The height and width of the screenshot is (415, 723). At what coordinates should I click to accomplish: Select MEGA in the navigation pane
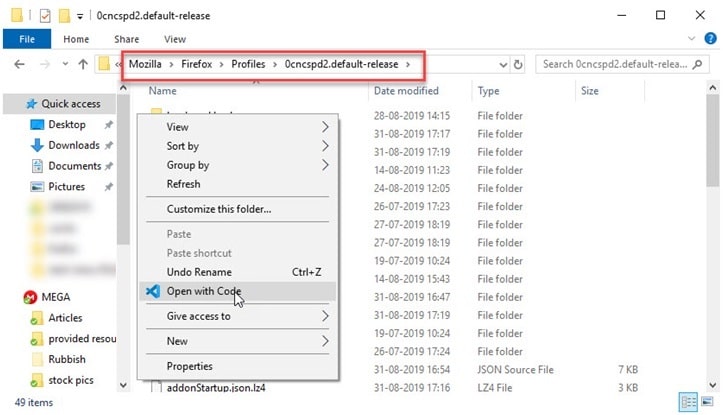pyautogui.click(x=56, y=297)
